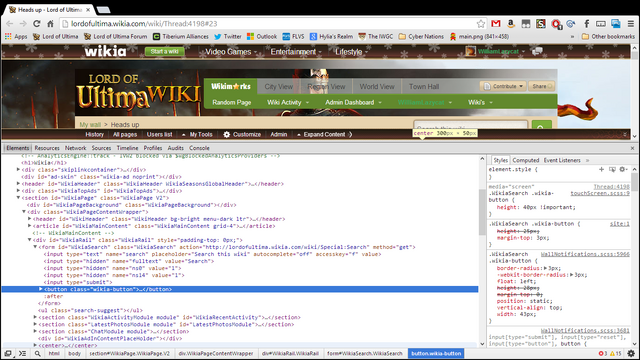Switch to Computed styles tab
Viewport: 640px width, 360px height.
coord(526,160)
